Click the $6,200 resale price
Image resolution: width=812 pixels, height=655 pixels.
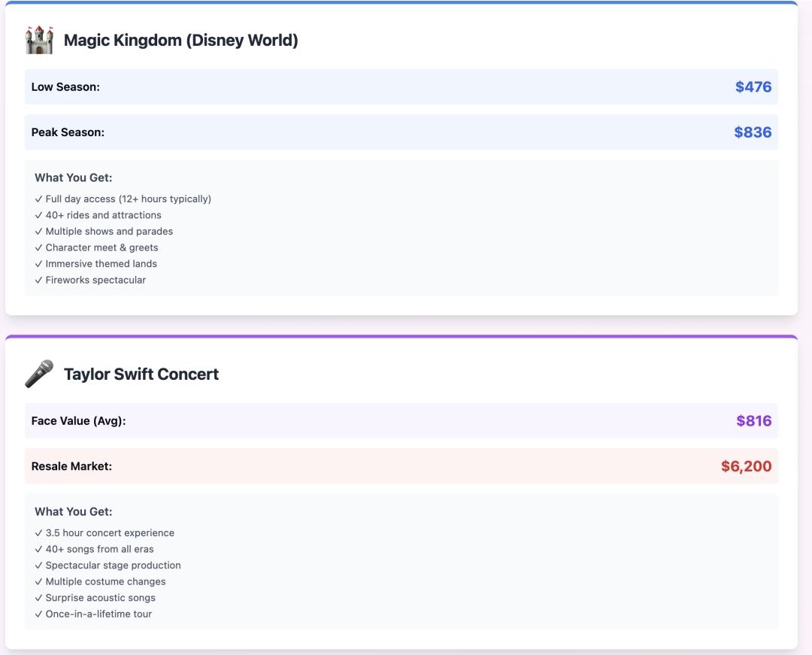point(746,466)
